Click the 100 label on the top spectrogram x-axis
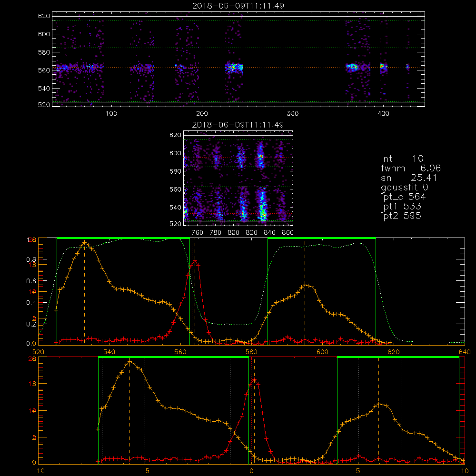476x476 pixels. (111, 114)
